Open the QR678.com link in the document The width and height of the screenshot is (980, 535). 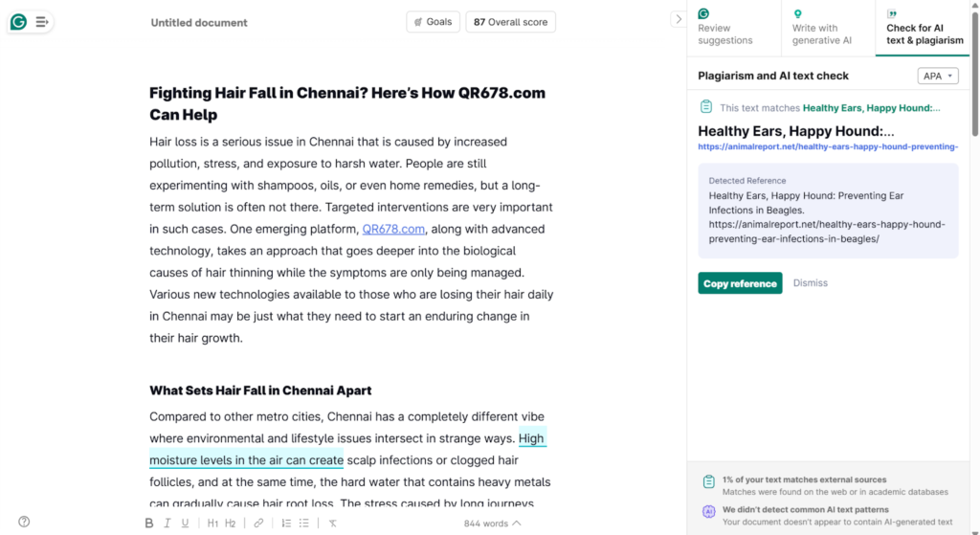[x=392, y=229]
